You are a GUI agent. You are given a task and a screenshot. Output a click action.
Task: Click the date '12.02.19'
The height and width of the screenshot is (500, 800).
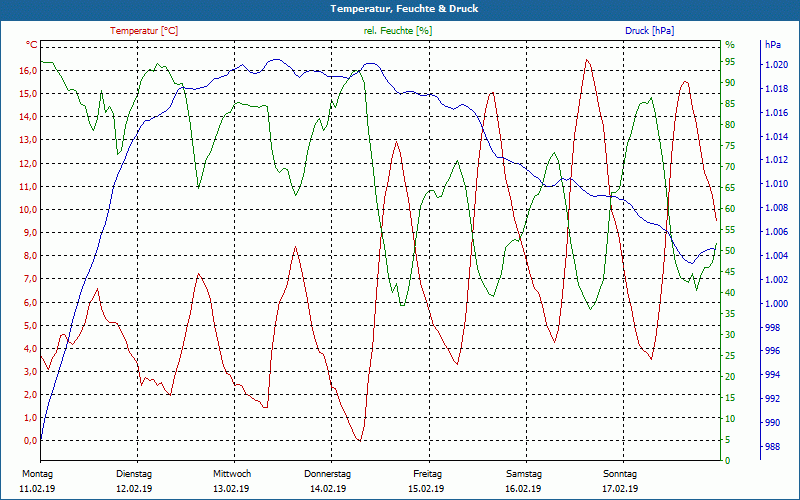[x=134, y=489]
